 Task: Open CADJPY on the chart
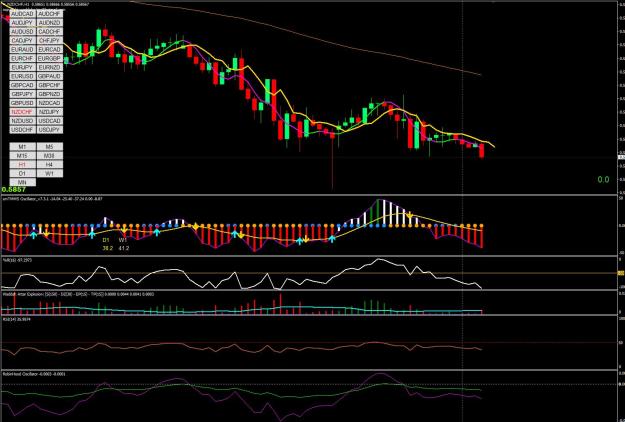(22, 41)
